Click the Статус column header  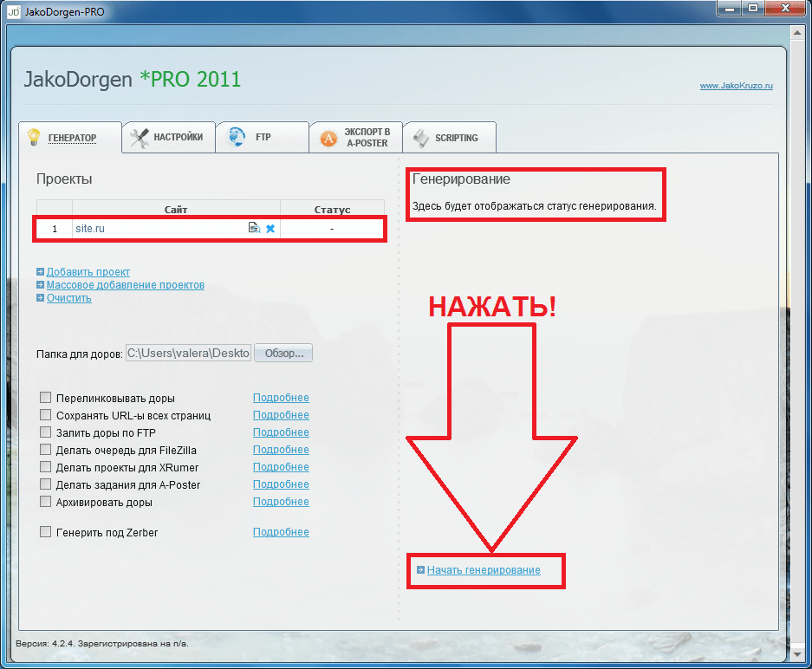pyautogui.click(x=332, y=209)
